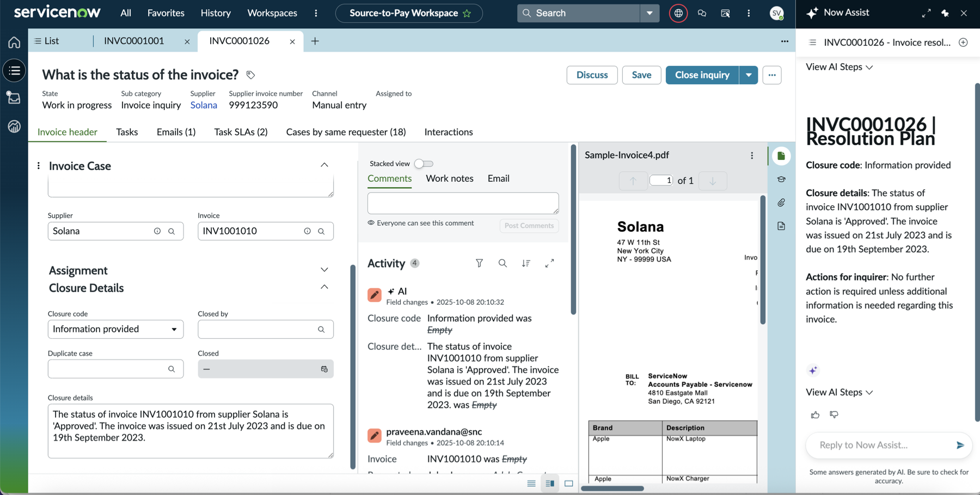
Task: Add a new workspace tab
Action: tap(315, 41)
